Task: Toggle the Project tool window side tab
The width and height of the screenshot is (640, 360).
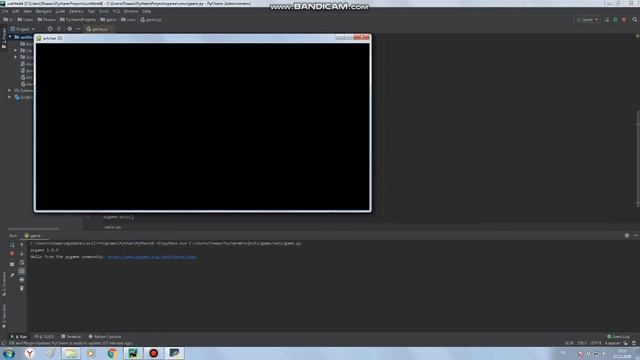Action: 4,38
